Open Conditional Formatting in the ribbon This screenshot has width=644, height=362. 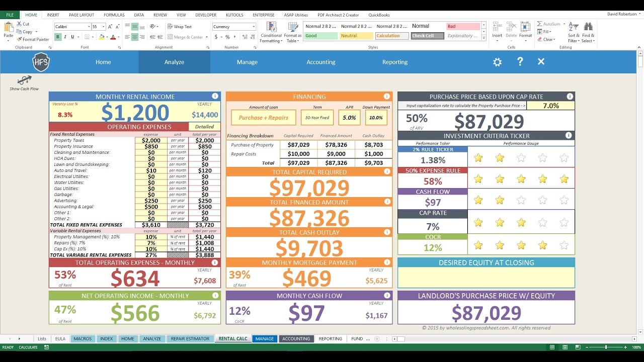click(271, 32)
